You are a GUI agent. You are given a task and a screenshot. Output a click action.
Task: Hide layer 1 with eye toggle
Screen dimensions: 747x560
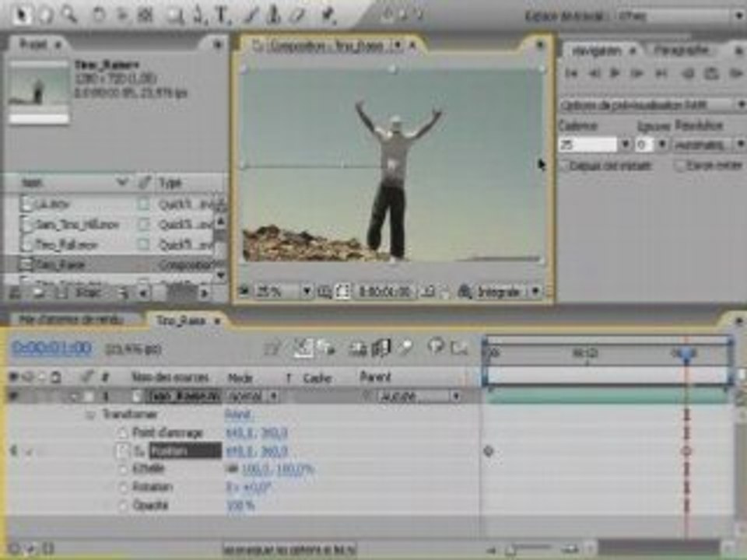13,396
